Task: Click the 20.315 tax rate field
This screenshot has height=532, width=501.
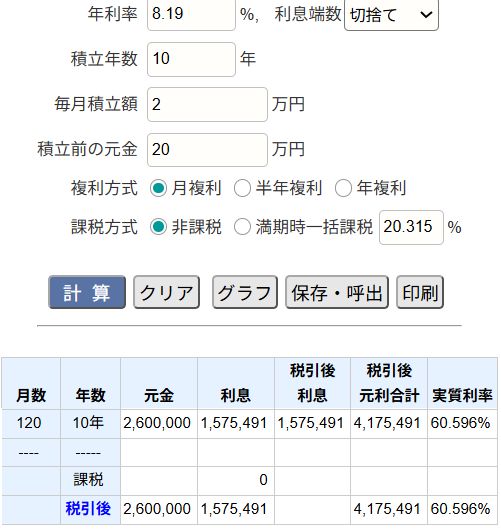Action: pyautogui.click(x=411, y=227)
